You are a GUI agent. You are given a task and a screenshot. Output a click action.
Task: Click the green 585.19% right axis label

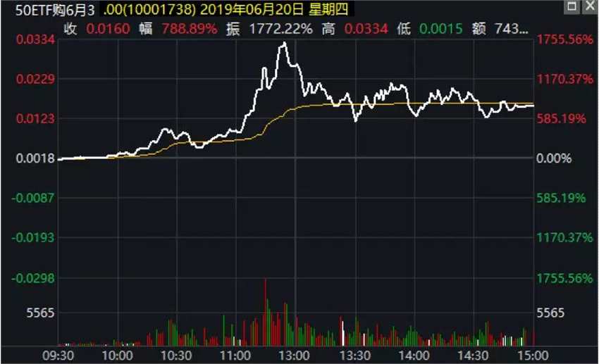(561, 198)
